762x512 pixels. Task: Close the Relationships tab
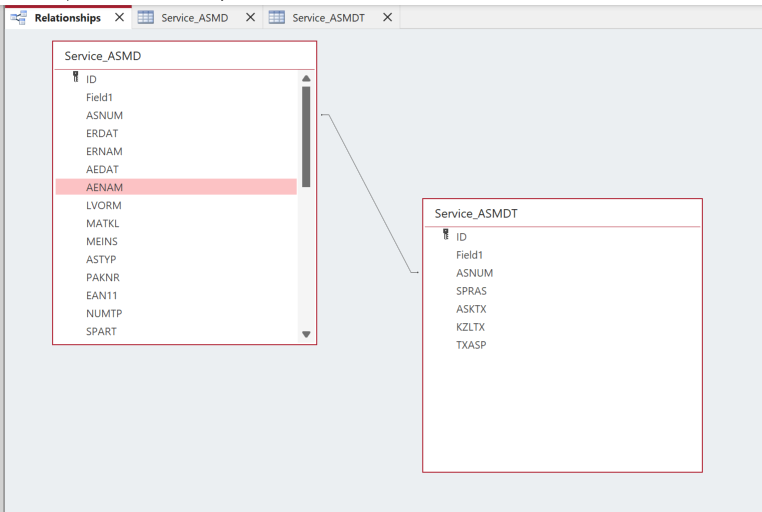pyautogui.click(x=119, y=18)
